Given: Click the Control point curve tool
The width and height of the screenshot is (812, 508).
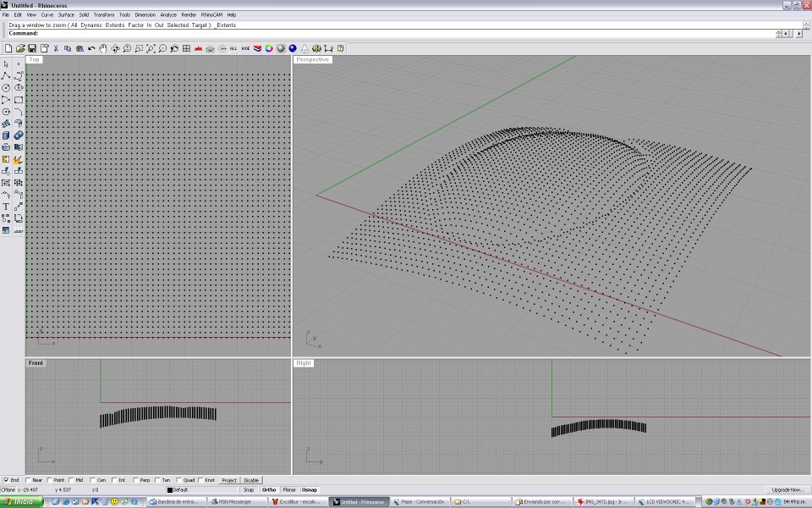Looking at the screenshot, I should pos(18,76).
